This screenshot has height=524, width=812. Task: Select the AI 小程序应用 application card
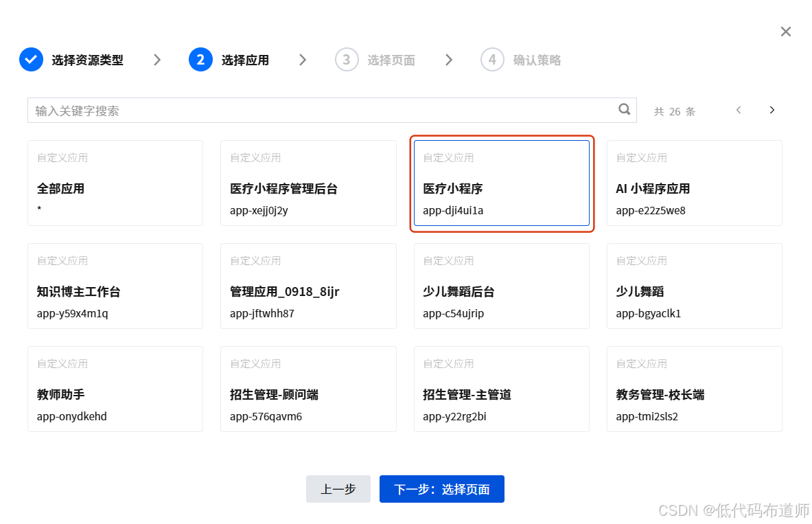694,183
